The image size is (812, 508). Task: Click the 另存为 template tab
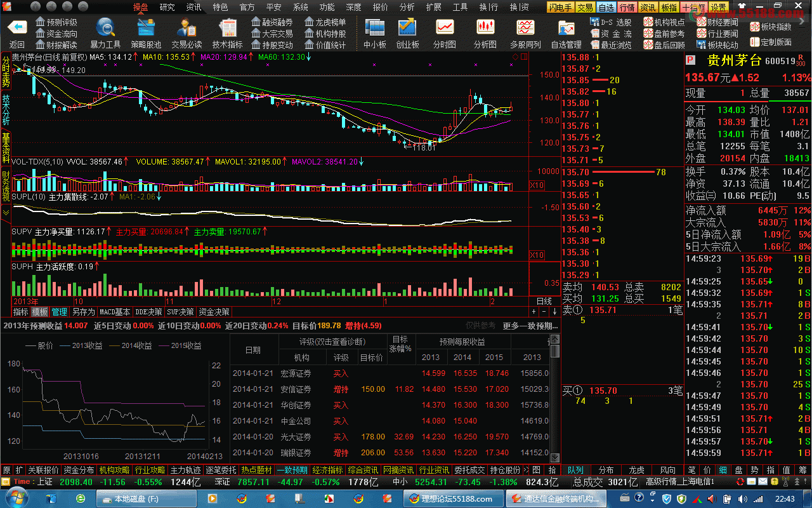pyautogui.click(x=83, y=312)
